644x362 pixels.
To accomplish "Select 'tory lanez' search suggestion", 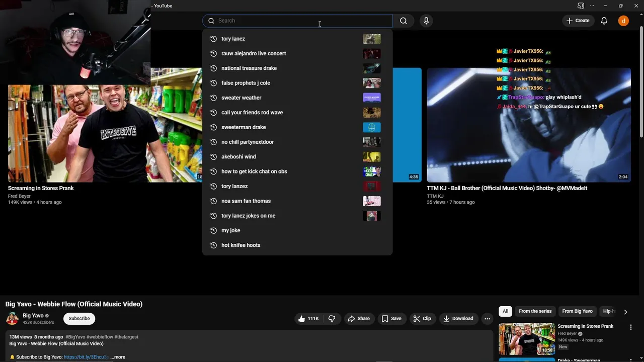I will (297, 39).
